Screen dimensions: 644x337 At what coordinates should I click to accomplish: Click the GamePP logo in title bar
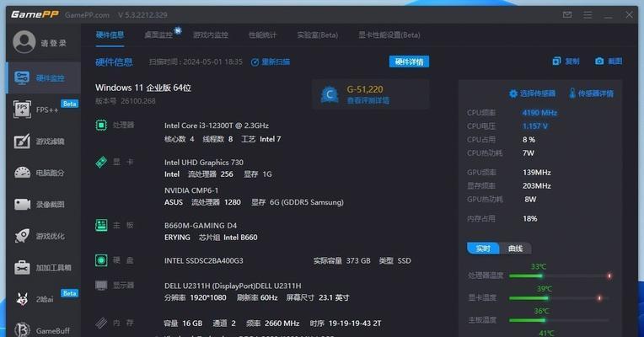(35, 15)
